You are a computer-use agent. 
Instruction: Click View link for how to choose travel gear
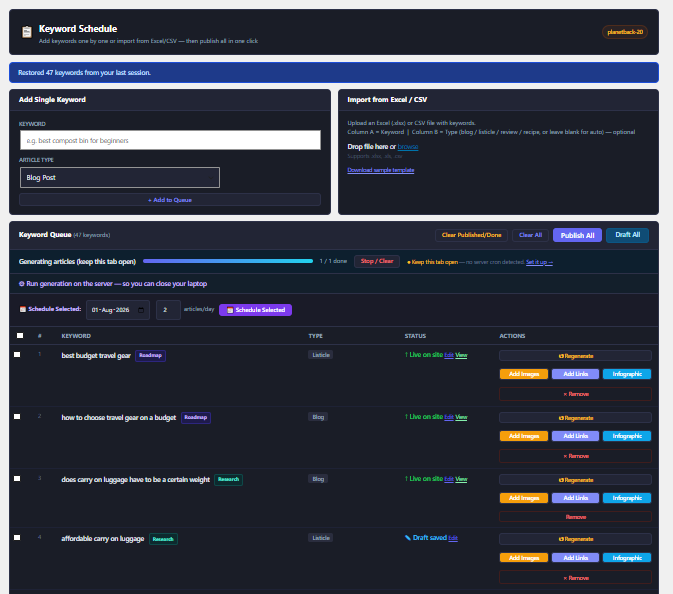pyautogui.click(x=461, y=417)
